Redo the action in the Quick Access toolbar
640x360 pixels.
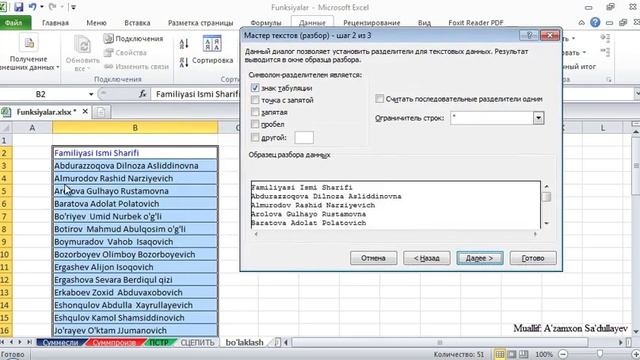(52, 7)
